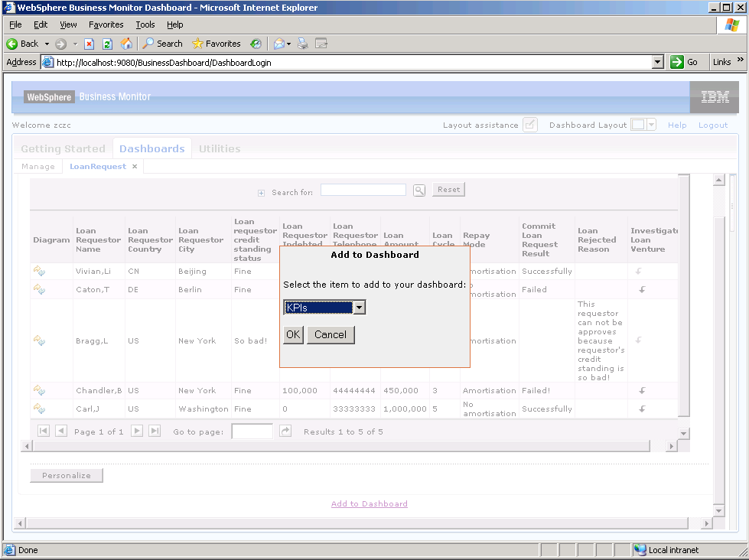Click Investigate Loan Venture icon for Vivian,Li
Viewport: 749px width, 560px height.
click(638, 272)
